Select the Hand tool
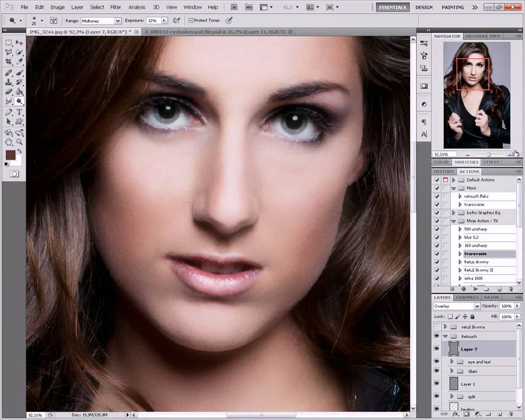525x420 pixels. 9,142
